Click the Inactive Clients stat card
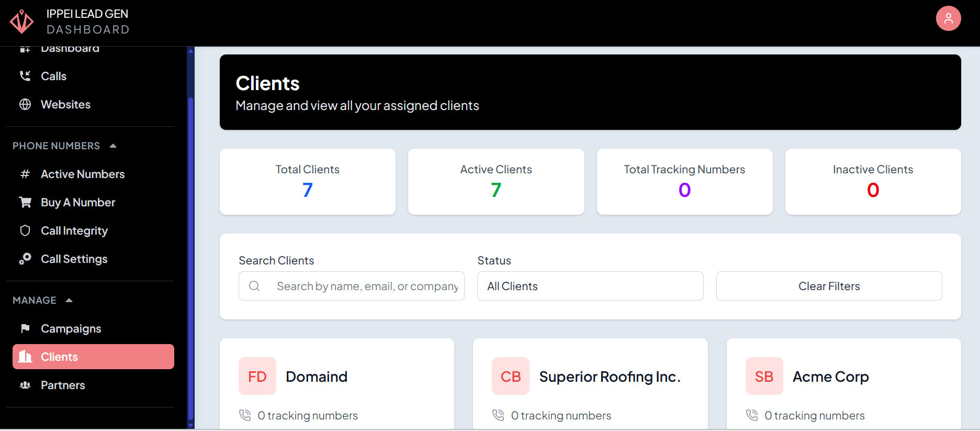Screen dimensions: 980x431 873,182
